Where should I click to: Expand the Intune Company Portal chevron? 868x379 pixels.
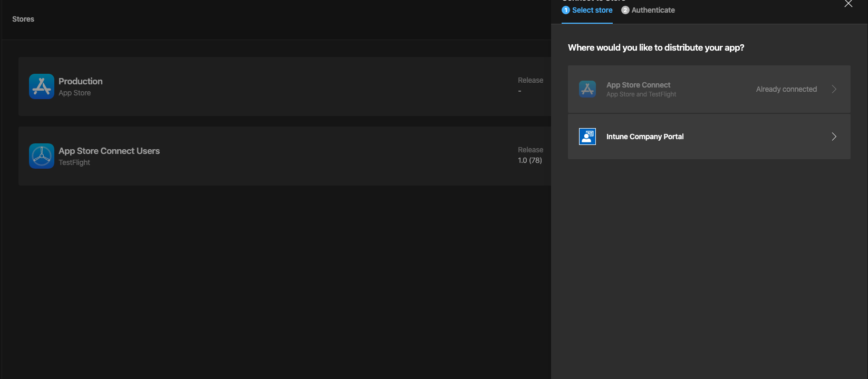(x=834, y=137)
